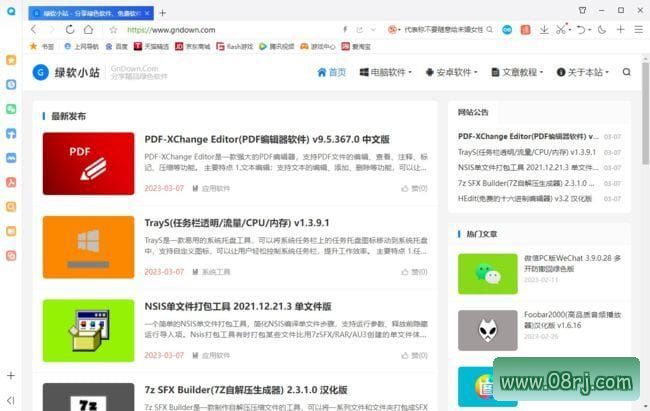
Task: Add a sidebar app with plus icon
Action: tap(11, 376)
